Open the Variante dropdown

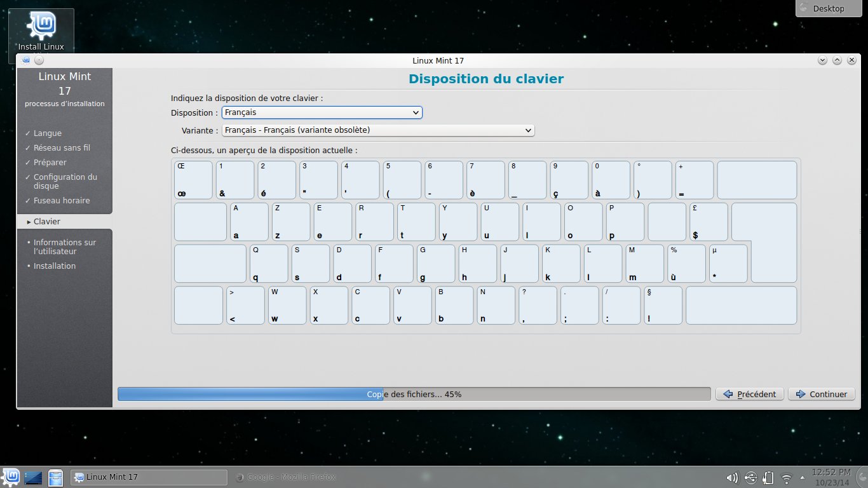378,130
